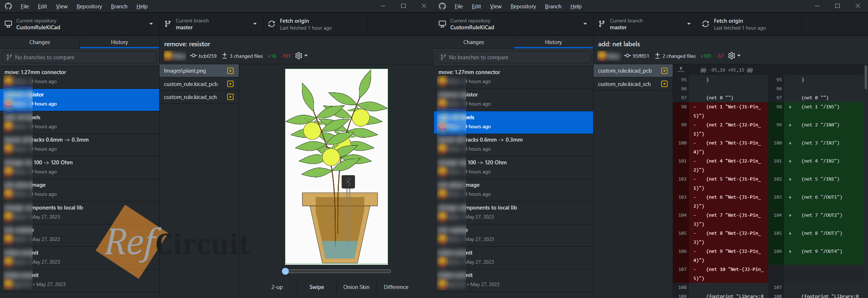
Task: Click modified icon for custom_rule.kicad_sch in right window
Action: point(664,84)
